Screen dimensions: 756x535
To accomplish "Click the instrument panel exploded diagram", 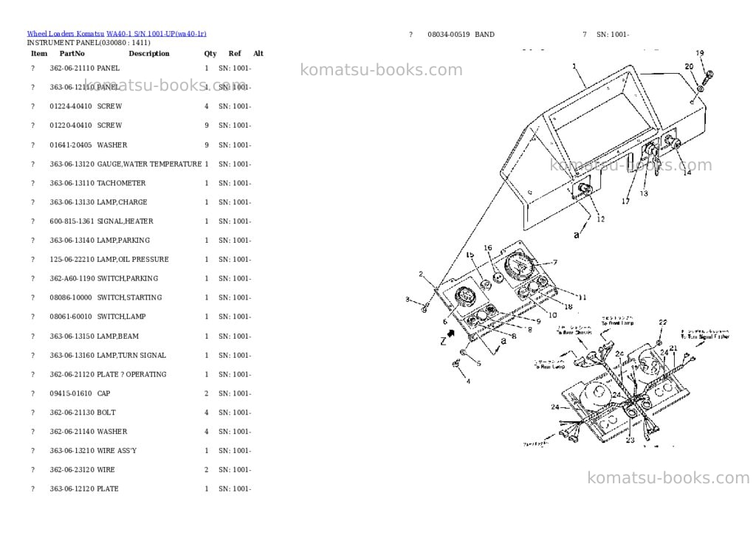I will click(568, 248).
